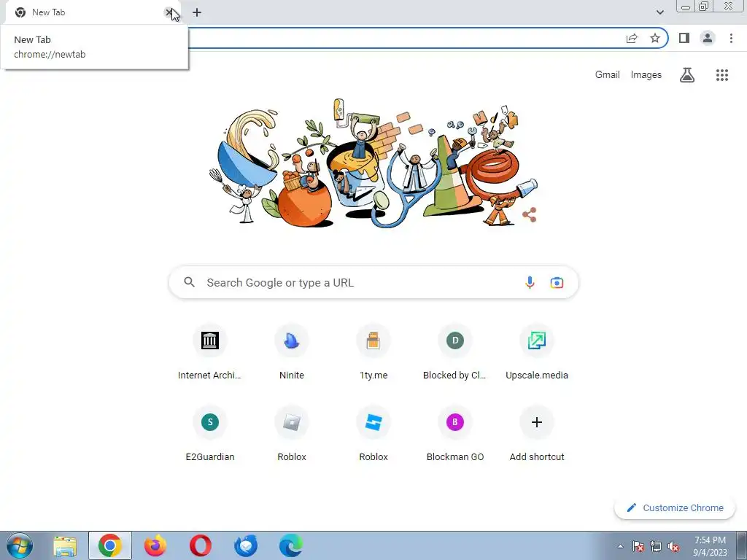Open the Google apps grid
This screenshot has width=747, height=560.
click(721, 75)
